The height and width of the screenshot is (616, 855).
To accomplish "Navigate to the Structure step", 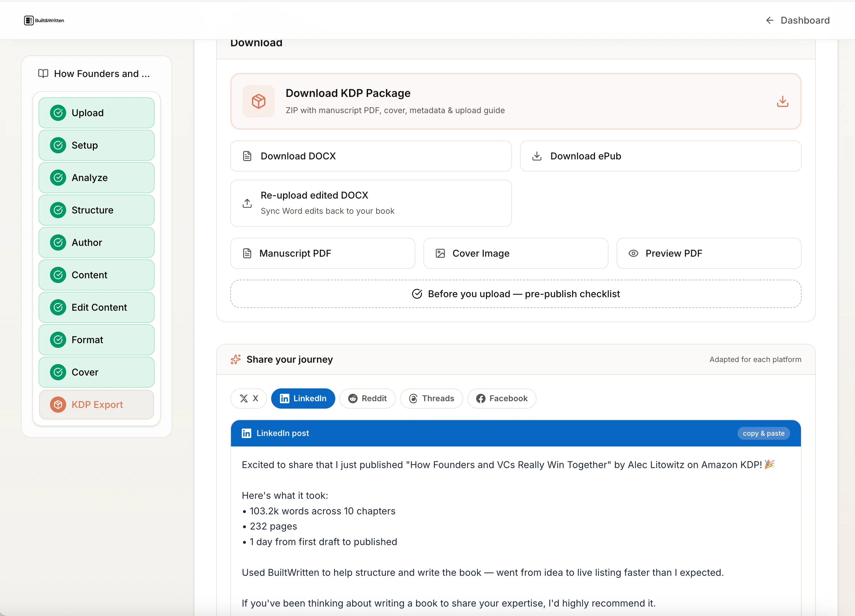I will pyautogui.click(x=97, y=210).
